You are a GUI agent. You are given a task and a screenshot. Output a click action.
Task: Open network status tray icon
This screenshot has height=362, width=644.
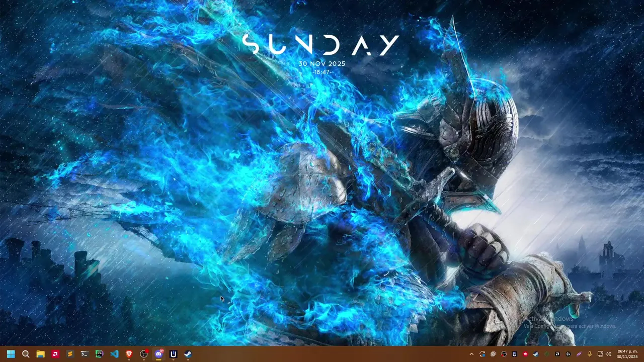600,354
